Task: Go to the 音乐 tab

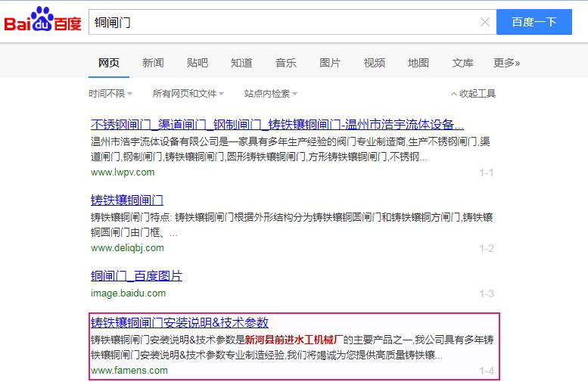Action: (x=285, y=63)
